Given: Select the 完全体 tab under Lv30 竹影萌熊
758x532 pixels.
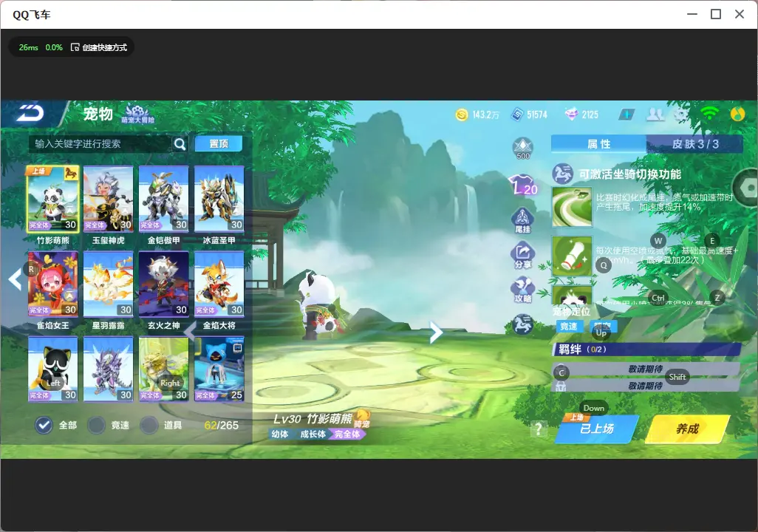Looking at the screenshot, I should click(348, 434).
